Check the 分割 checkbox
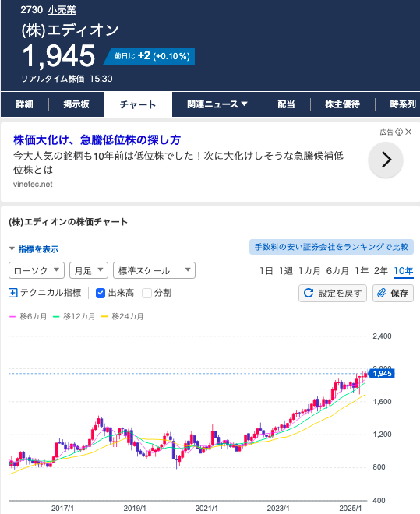The width and height of the screenshot is (420, 514). pyautogui.click(x=147, y=293)
